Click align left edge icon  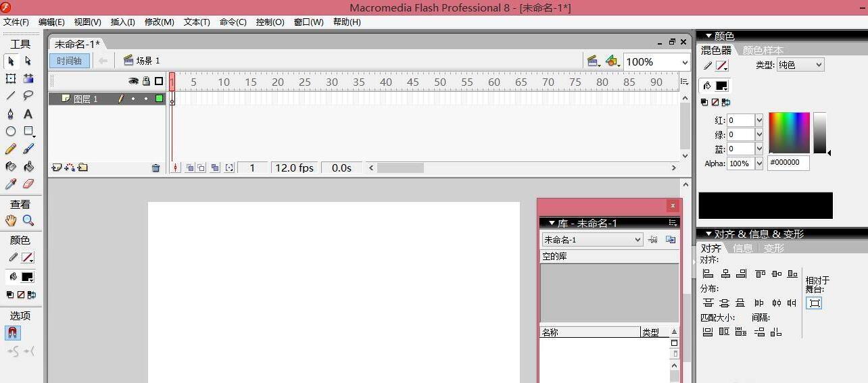pos(708,274)
